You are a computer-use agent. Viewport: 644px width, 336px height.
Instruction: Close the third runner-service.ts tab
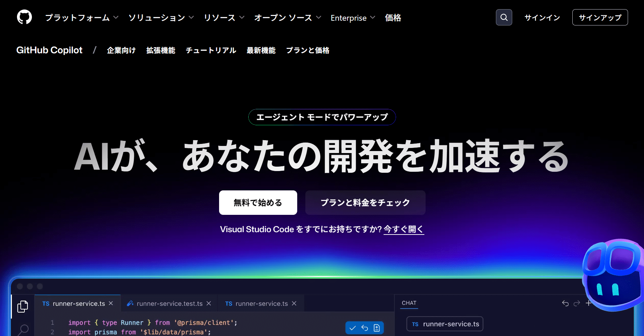point(294,303)
